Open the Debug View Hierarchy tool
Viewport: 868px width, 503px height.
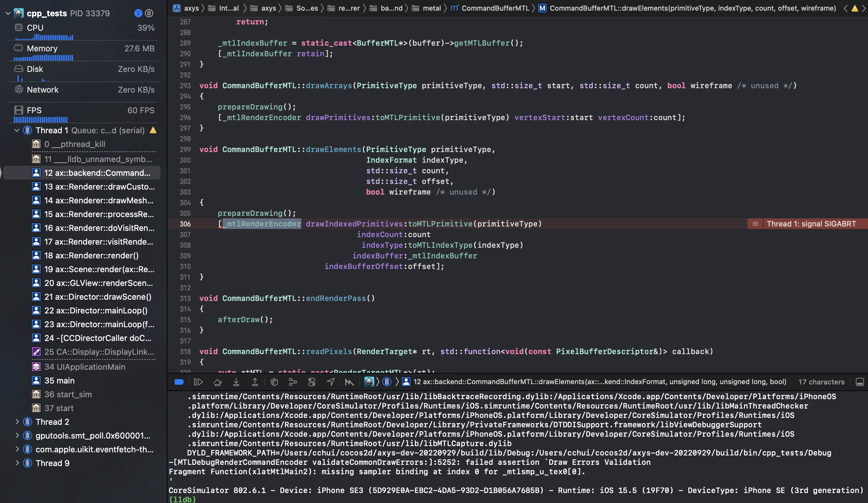[x=274, y=382]
